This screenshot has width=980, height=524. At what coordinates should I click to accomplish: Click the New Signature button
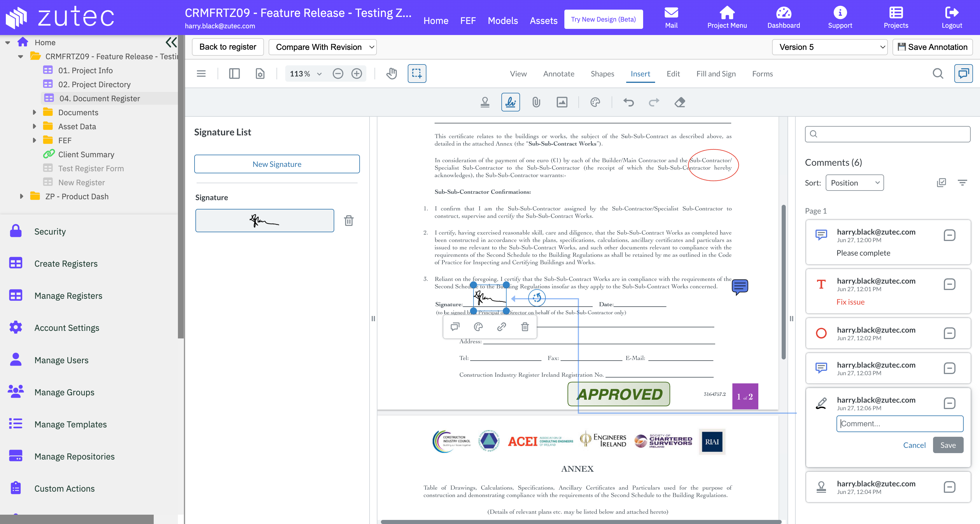click(x=276, y=164)
